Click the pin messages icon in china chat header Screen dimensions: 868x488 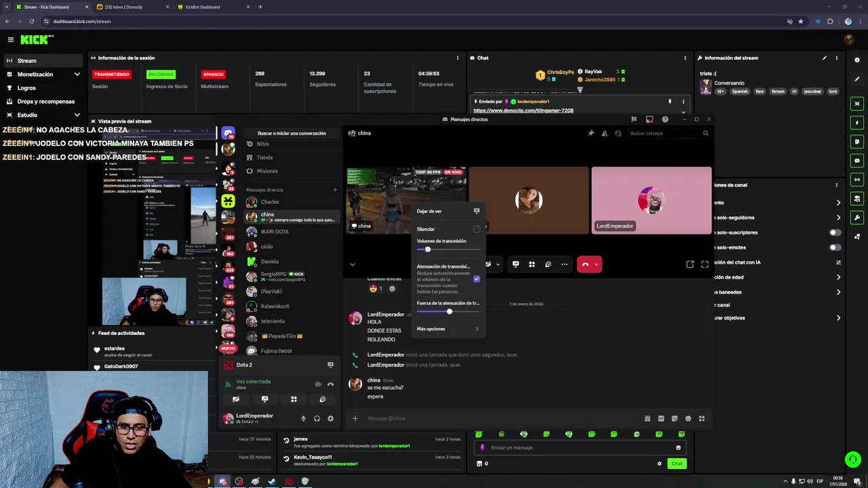[591, 134]
